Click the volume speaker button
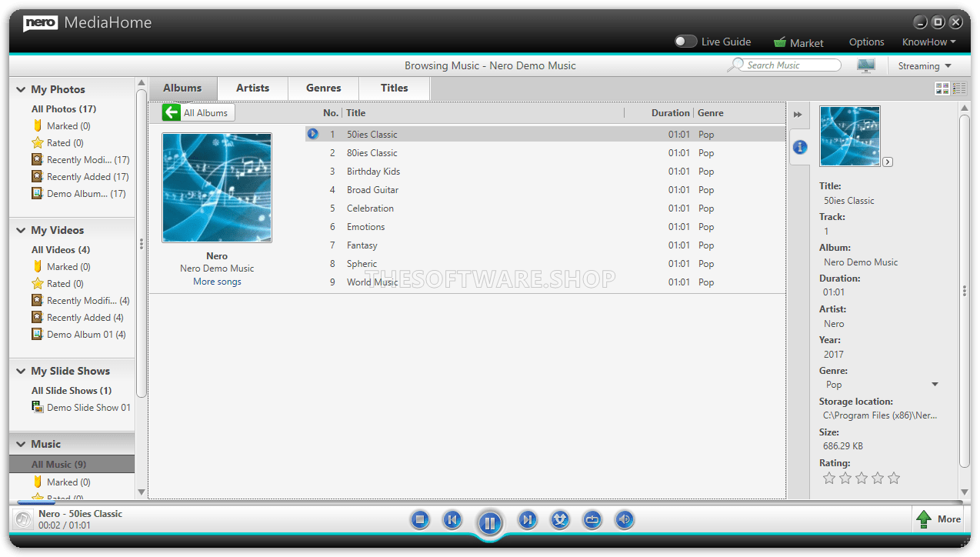980x557 pixels. click(625, 521)
